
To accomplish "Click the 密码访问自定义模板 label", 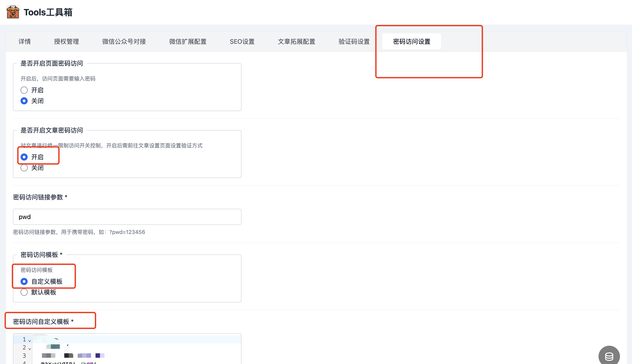I will point(43,321).
